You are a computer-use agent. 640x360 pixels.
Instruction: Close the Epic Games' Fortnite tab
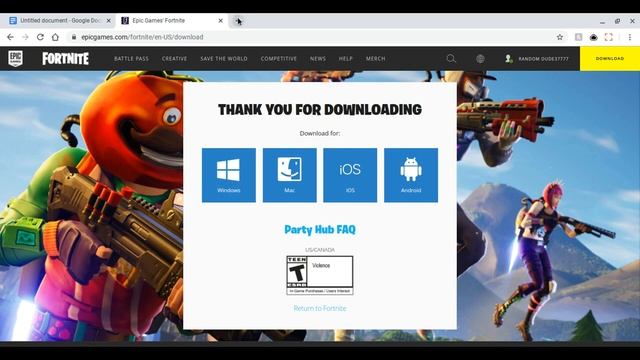[x=220, y=20]
